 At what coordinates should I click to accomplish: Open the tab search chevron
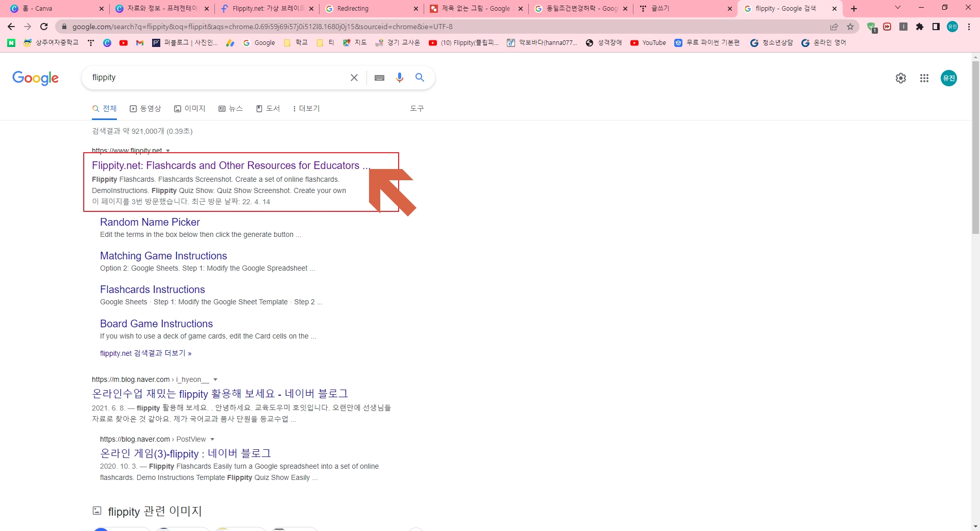point(898,8)
